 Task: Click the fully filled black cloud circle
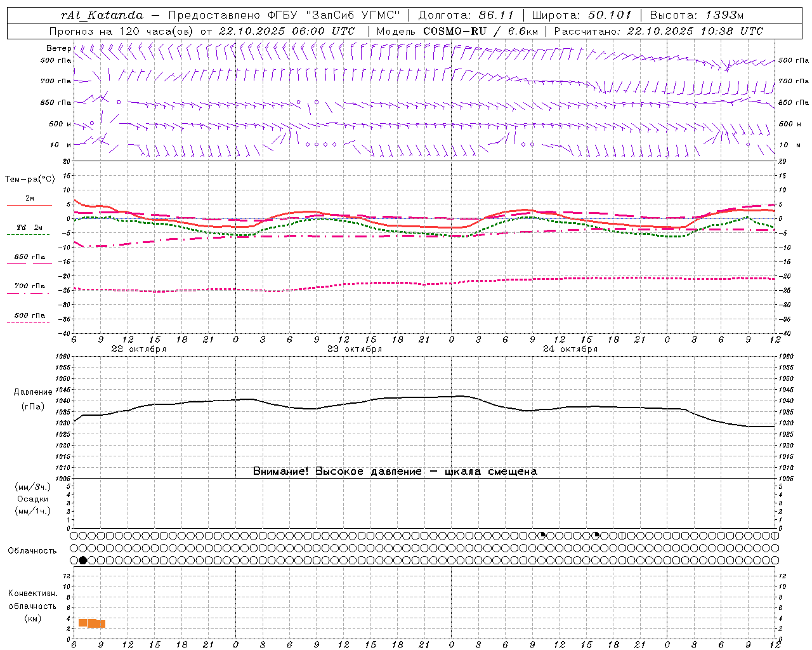click(83, 560)
